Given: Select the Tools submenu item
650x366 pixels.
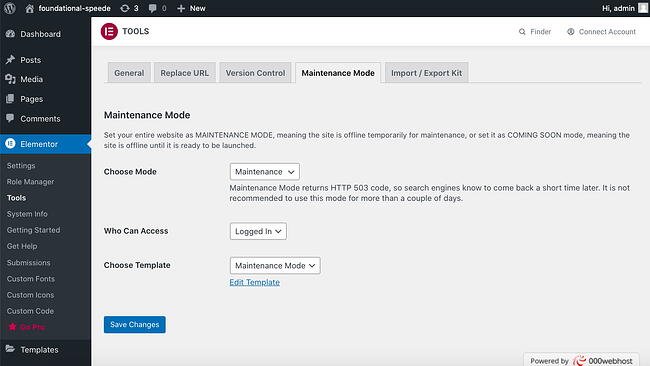Looking at the screenshot, I should click(x=16, y=198).
